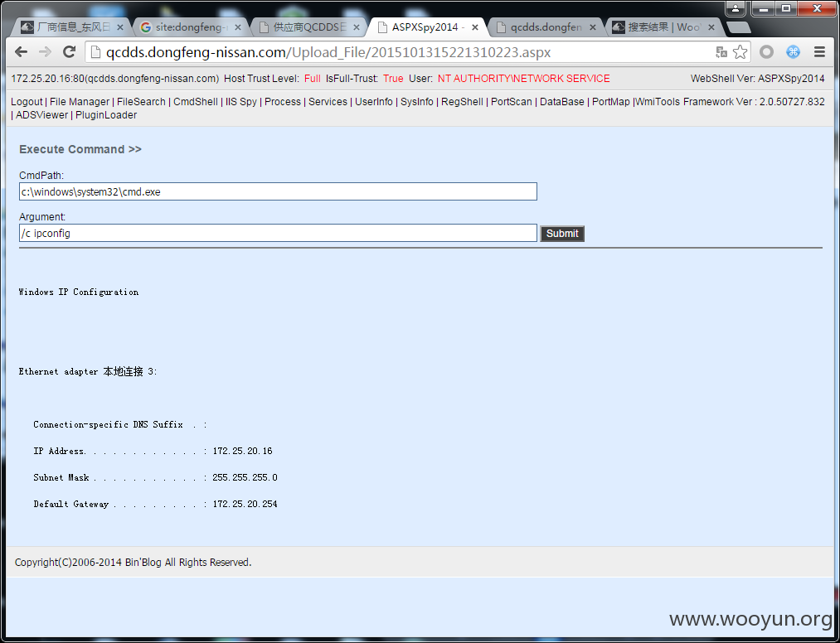Open the PluginLoader link
840x643 pixels.
[106, 115]
